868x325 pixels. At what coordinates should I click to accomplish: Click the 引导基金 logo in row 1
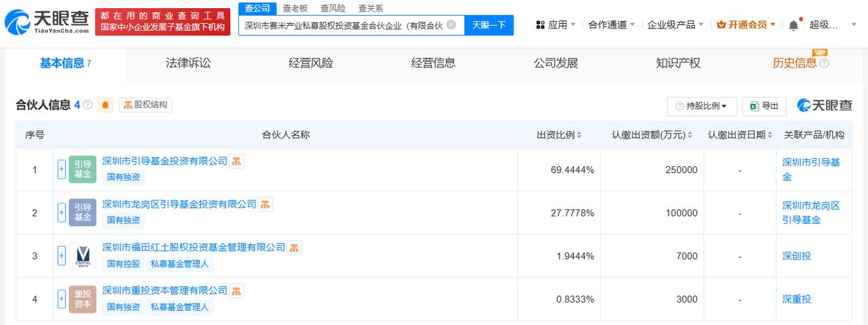83,170
